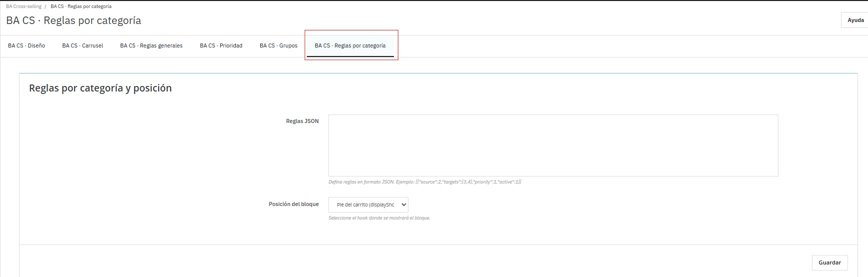Switch to the BA CS · Grupos tab
Viewport: 868px width, 277px height.
pyautogui.click(x=278, y=45)
